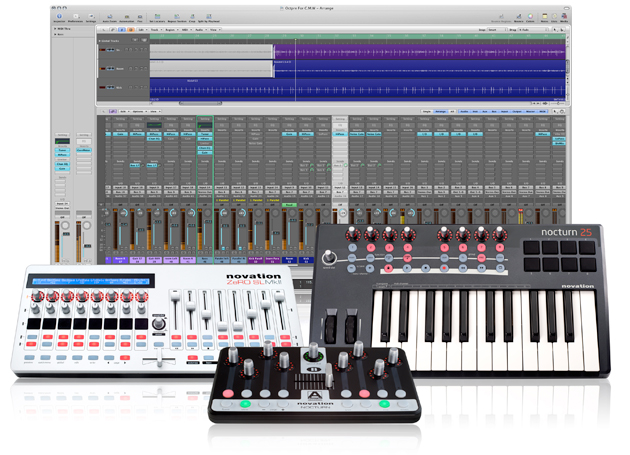Open the Lists panel icon
The height and width of the screenshot is (455, 630).
(x=554, y=18)
